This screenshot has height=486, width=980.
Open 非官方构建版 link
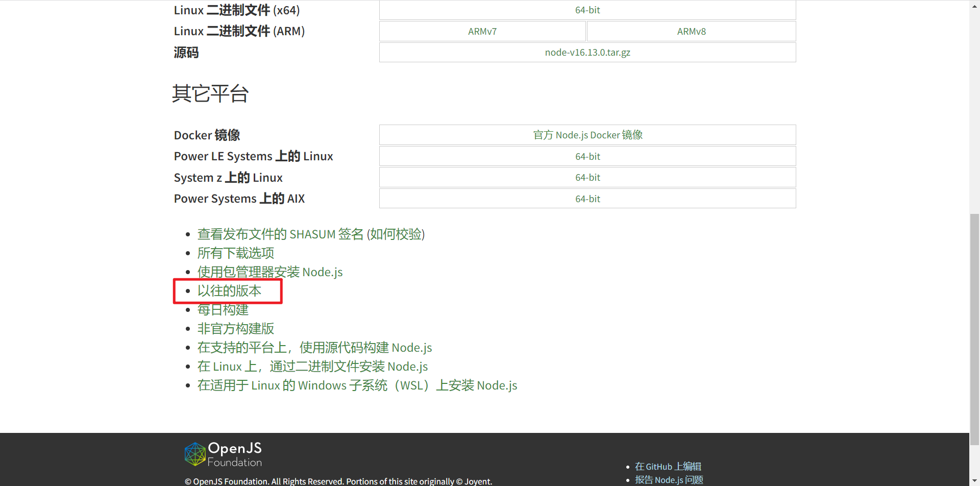point(236,329)
